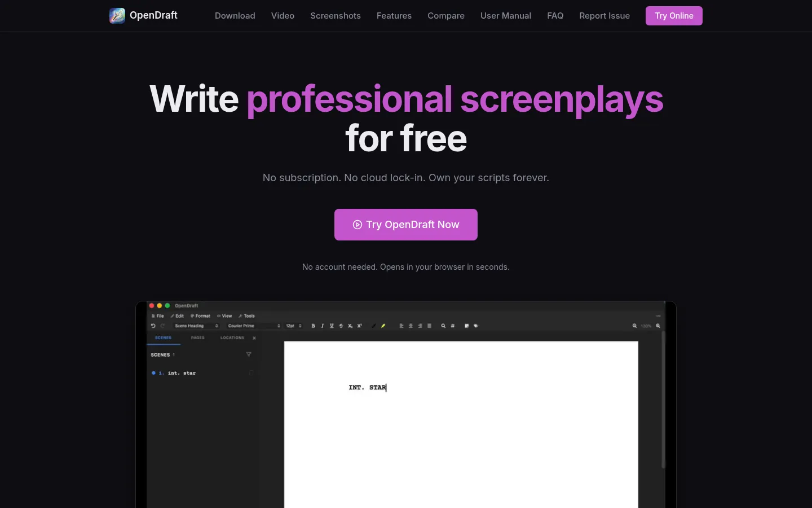Justify text in the toolbar

[429, 326]
